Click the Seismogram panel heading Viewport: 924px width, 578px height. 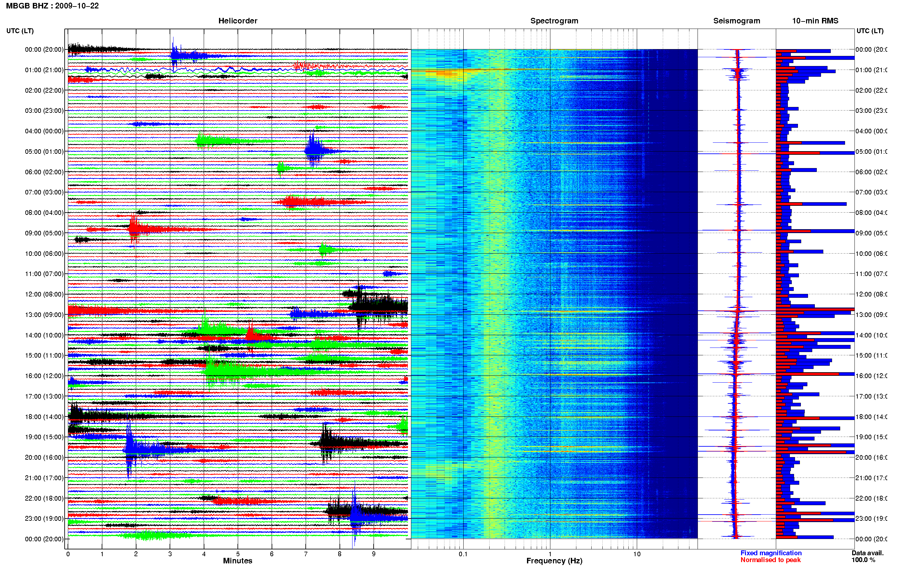[737, 21]
